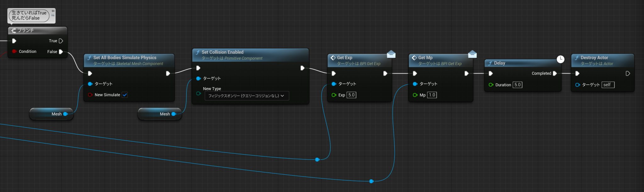Click the reroute node below Get Exp
Image resolution: width=644 pixels, height=192 pixels.
pos(317,160)
